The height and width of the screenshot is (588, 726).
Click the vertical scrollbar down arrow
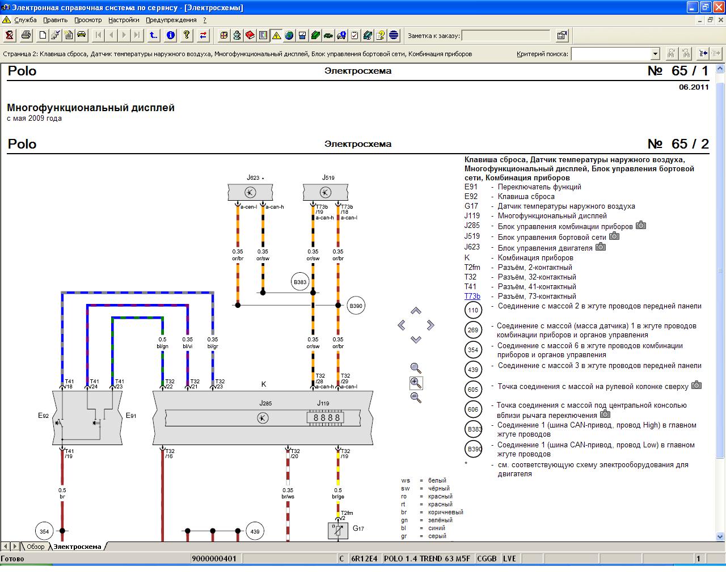720,536
